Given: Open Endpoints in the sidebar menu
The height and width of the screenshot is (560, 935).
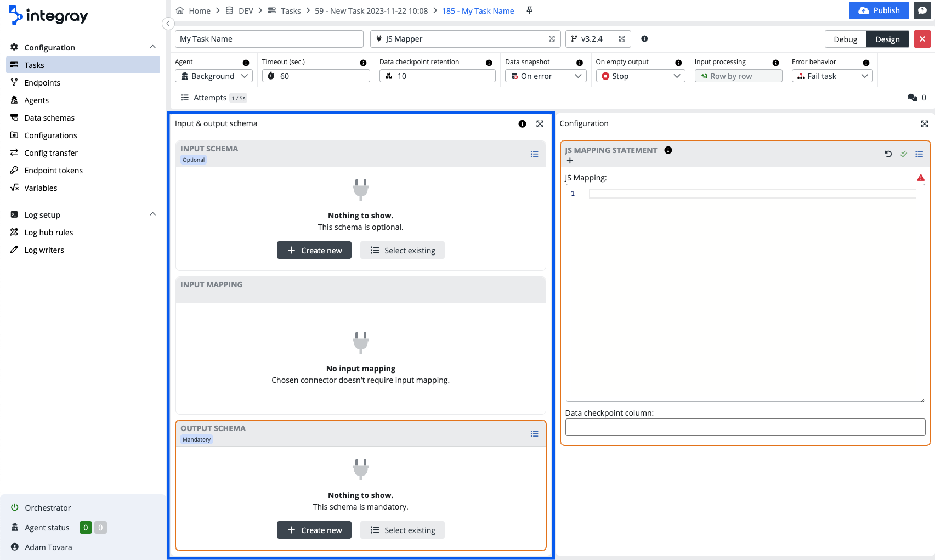Looking at the screenshot, I should coord(42,83).
